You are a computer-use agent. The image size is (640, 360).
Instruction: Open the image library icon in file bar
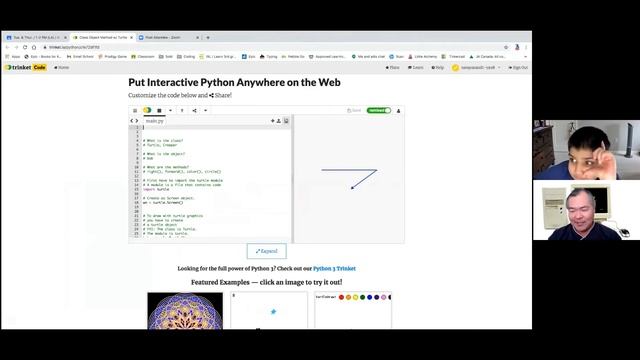coord(286,121)
